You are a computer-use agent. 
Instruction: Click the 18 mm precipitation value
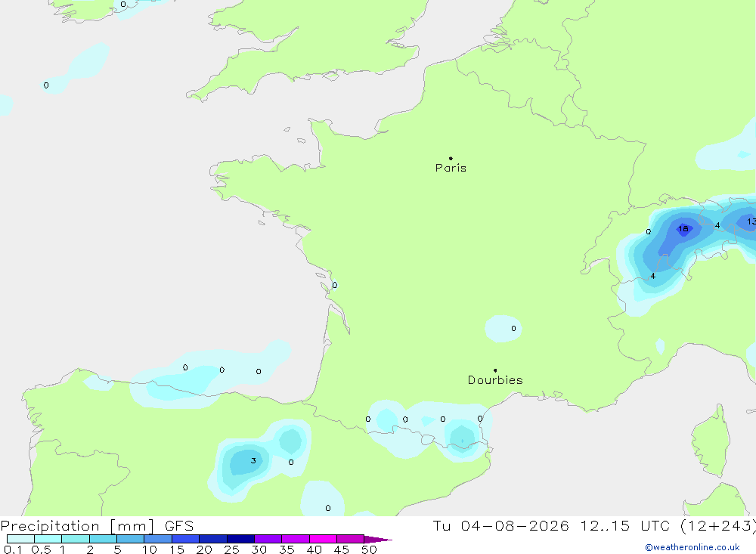pyautogui.click(x=683, y=228)
